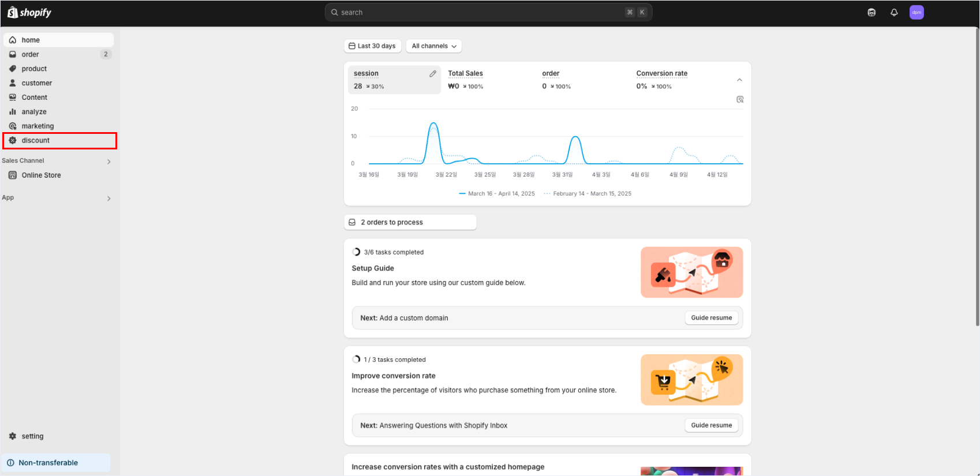Open the home page in sidebar

(x=58, y=40)
